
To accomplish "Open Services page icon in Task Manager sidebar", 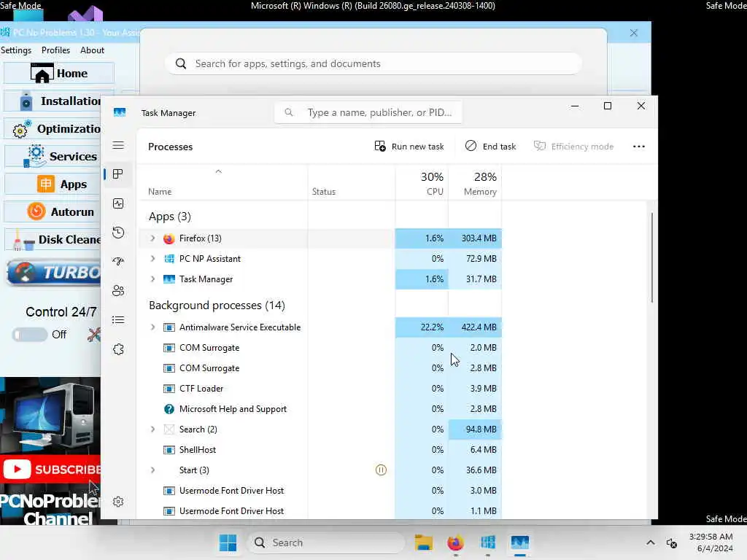I will pyautogui.click(x=118, y=349).
